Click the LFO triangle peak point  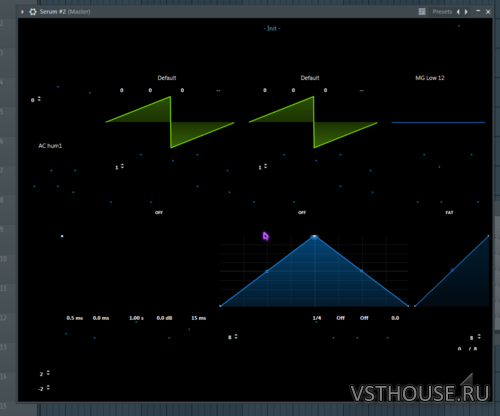point(314,236)
